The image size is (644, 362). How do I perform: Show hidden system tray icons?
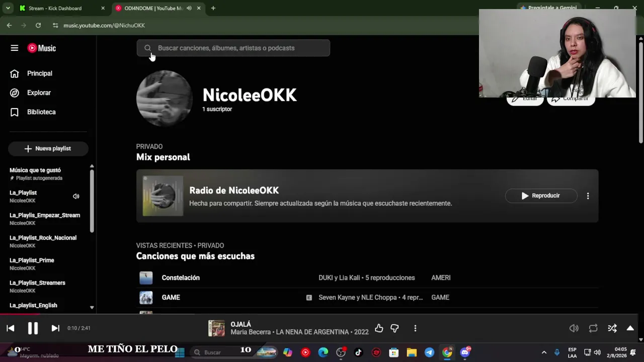tap(544, 352)
